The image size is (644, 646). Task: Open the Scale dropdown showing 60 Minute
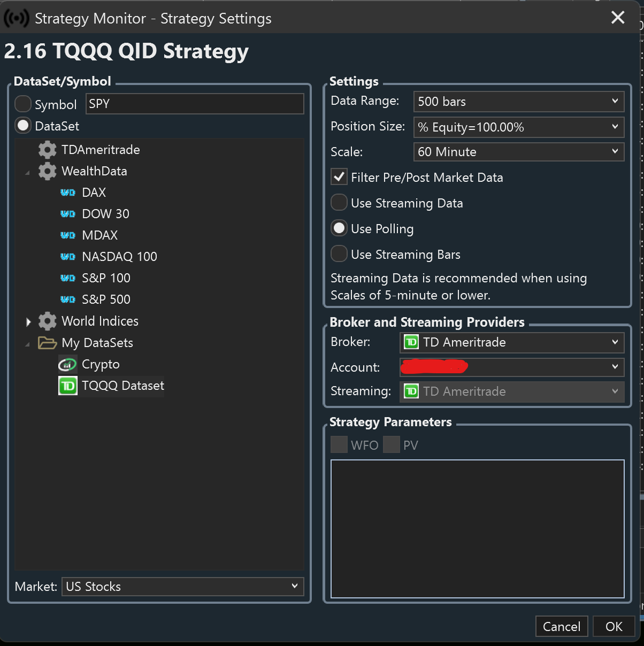518,152
